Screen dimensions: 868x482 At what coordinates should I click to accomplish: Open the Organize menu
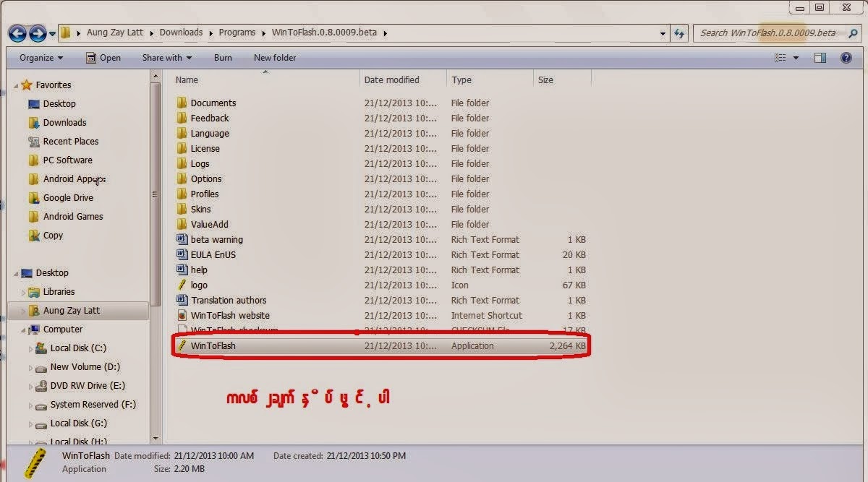(41, 58)
